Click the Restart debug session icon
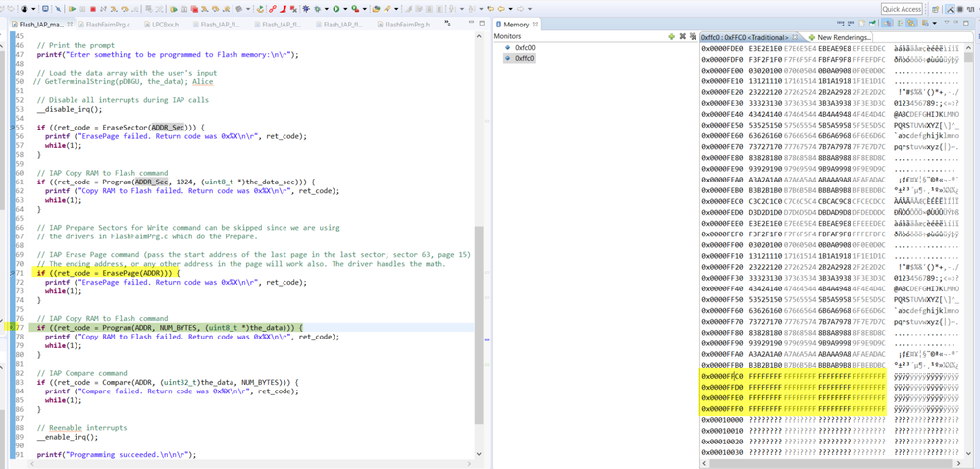This screenshot has width=980, height=469. tap(259, 9)
